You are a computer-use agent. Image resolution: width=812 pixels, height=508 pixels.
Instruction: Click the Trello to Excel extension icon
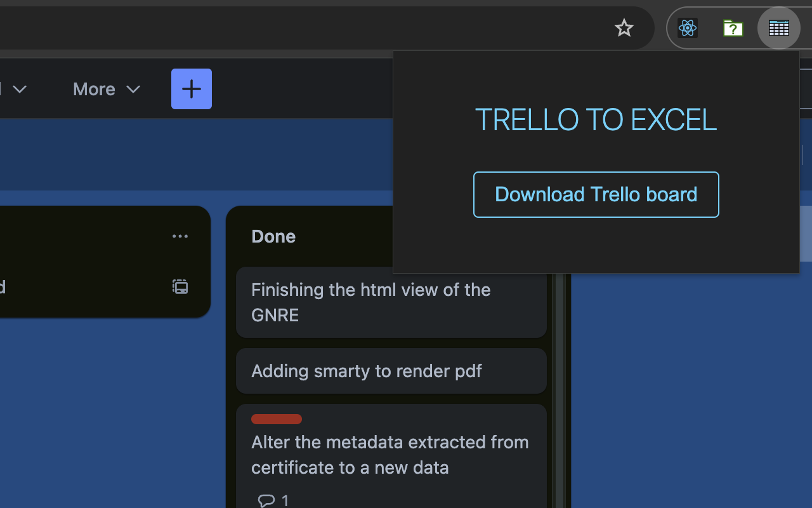coord(779,28)
